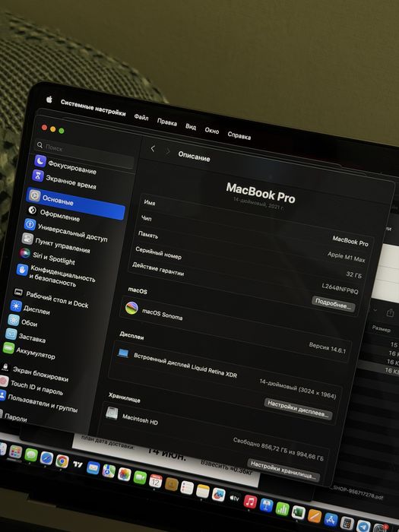
Task: Click the share icon in the background window
Action: click(391, 313)
